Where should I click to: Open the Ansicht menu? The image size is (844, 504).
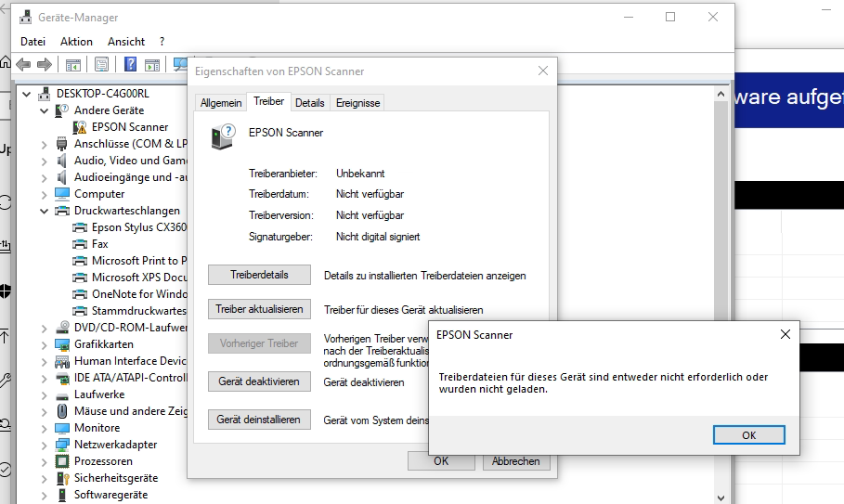click(126, 42)
